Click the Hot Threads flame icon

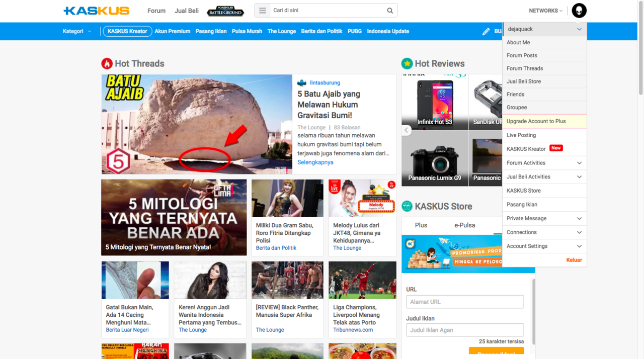coord(107,63)
